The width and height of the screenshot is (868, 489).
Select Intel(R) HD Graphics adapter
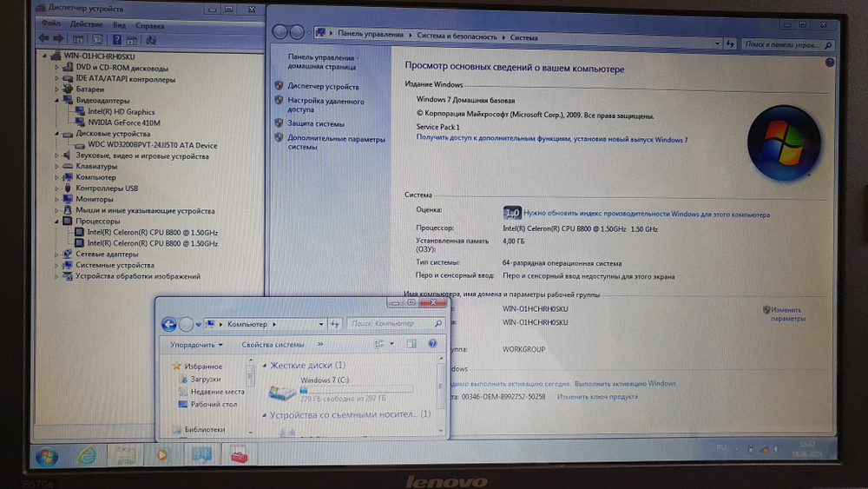[122, 111]
